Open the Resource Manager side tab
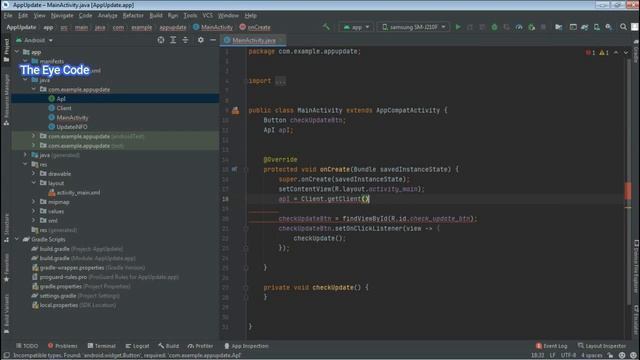Screen dimensions: 640x360 pos(6,100)
